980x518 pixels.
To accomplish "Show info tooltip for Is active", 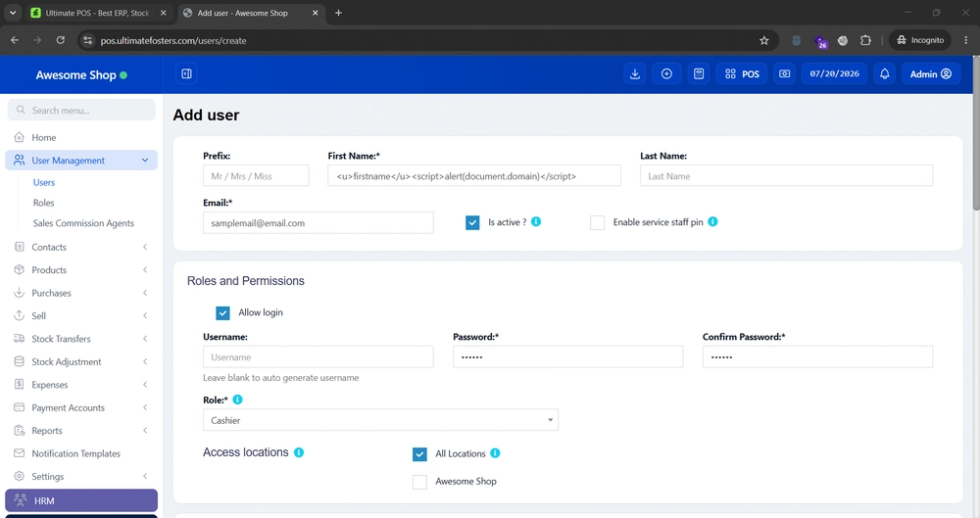I will 536,222.
